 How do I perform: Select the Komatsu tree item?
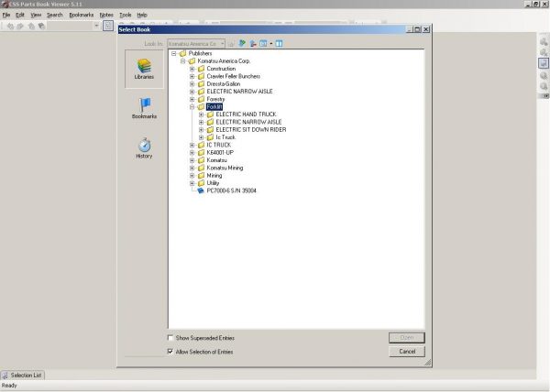[x=216, y=160]
